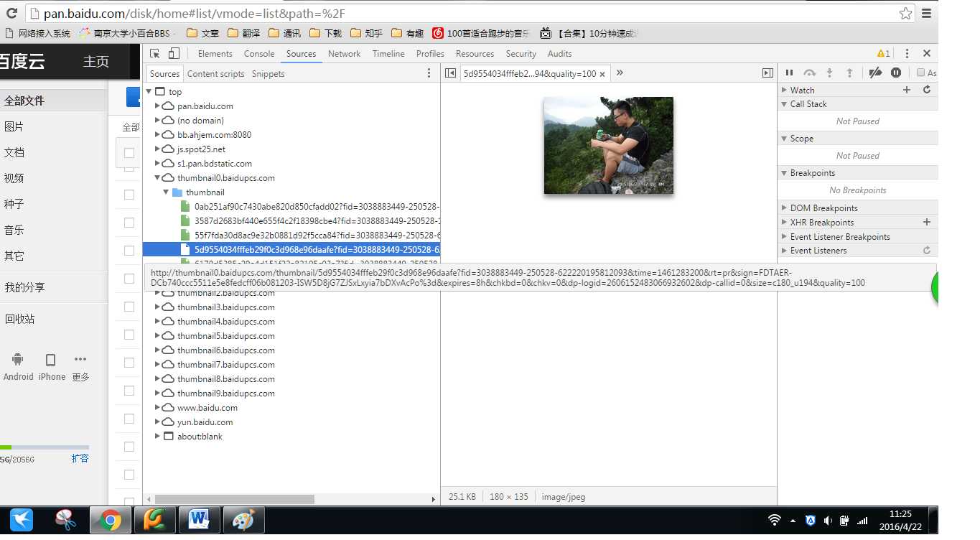Tick the select-all checkbox in Baidu file list
The width and height of the screenshot is (980, 540).
coord(129,152)
